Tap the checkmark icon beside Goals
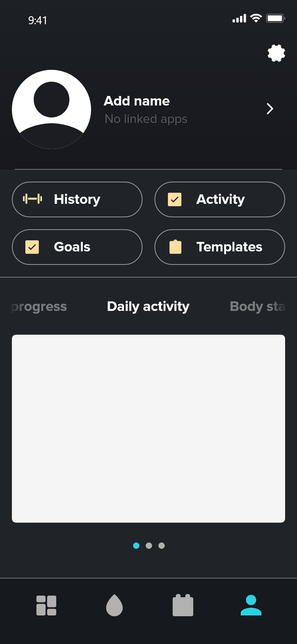The height and width of the screenshot is (644, 297). point(32,247)
